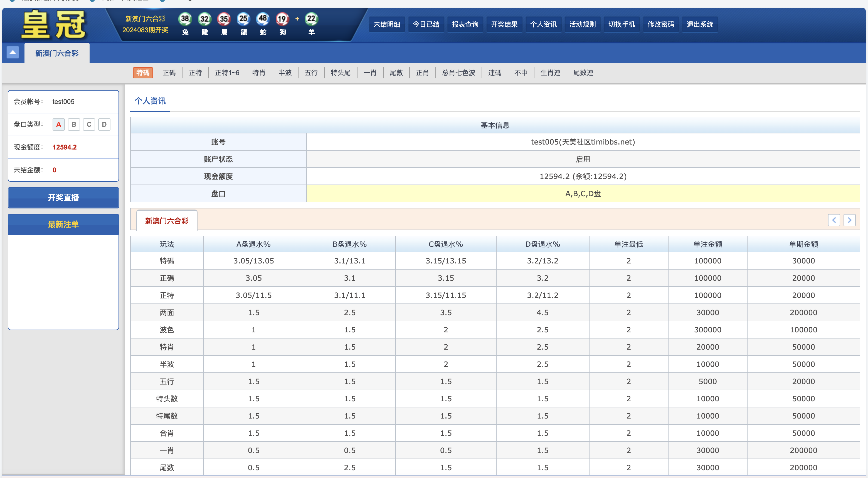Image resolution: width=868 pixels, height=478 pixels.
Task: Click lottery ball number 35
Action: pyautogui.click(x=224, y=19)
